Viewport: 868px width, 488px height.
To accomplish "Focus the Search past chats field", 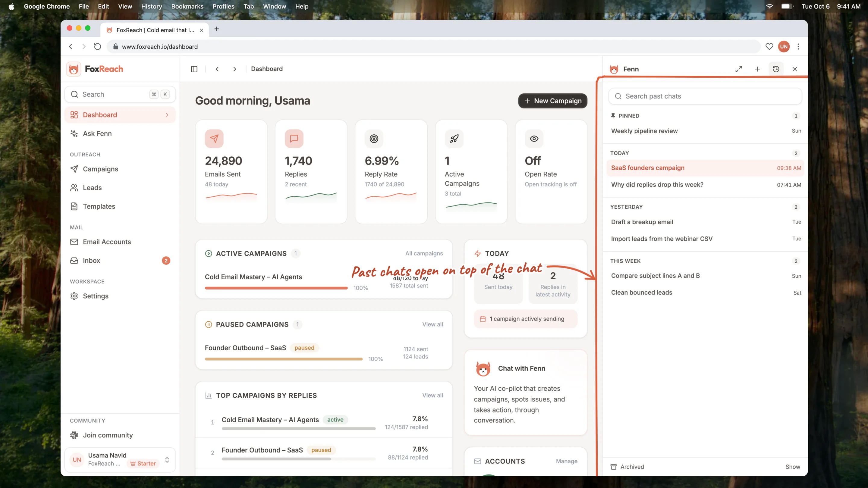I will coord(705,96).
